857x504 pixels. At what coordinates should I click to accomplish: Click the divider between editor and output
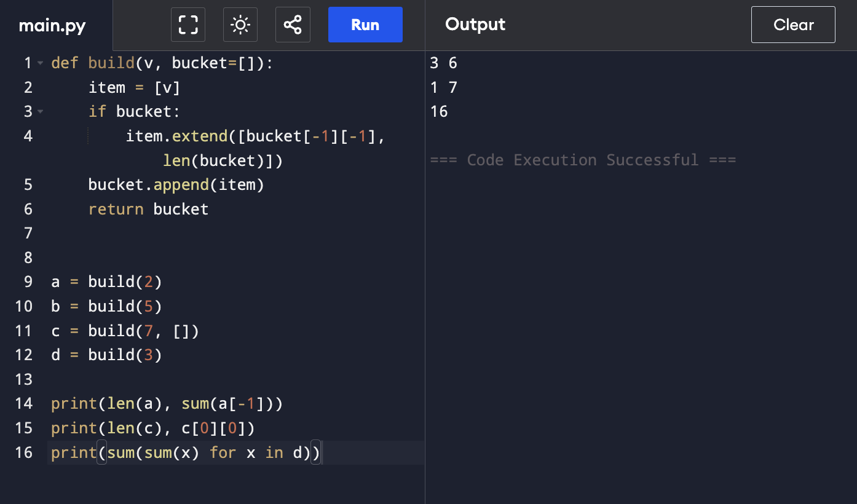coord(425,277)
